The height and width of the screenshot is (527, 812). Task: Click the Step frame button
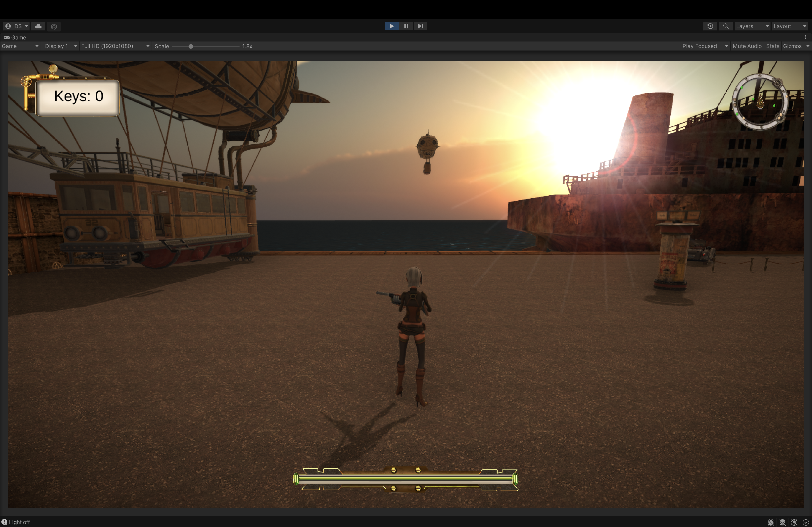[420, 26]
